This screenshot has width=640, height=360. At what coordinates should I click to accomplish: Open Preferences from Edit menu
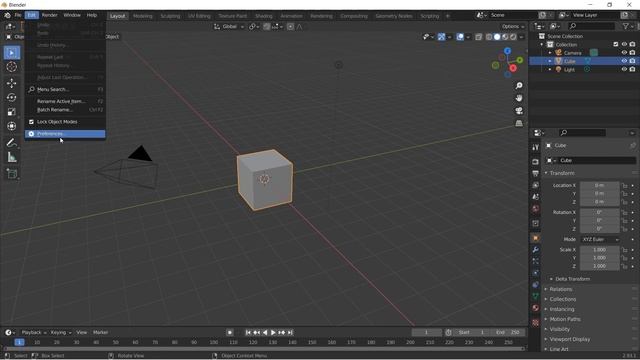pos(65,134)
